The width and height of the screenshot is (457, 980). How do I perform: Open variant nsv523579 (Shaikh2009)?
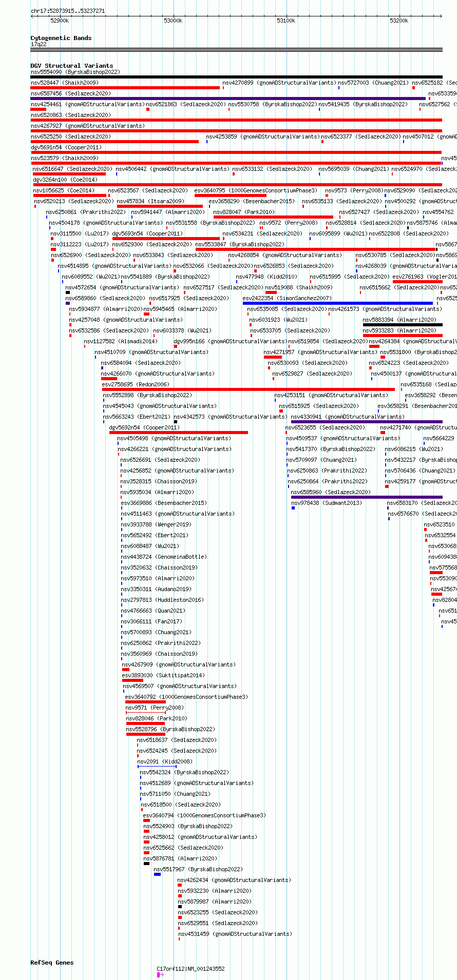point(64,158)
